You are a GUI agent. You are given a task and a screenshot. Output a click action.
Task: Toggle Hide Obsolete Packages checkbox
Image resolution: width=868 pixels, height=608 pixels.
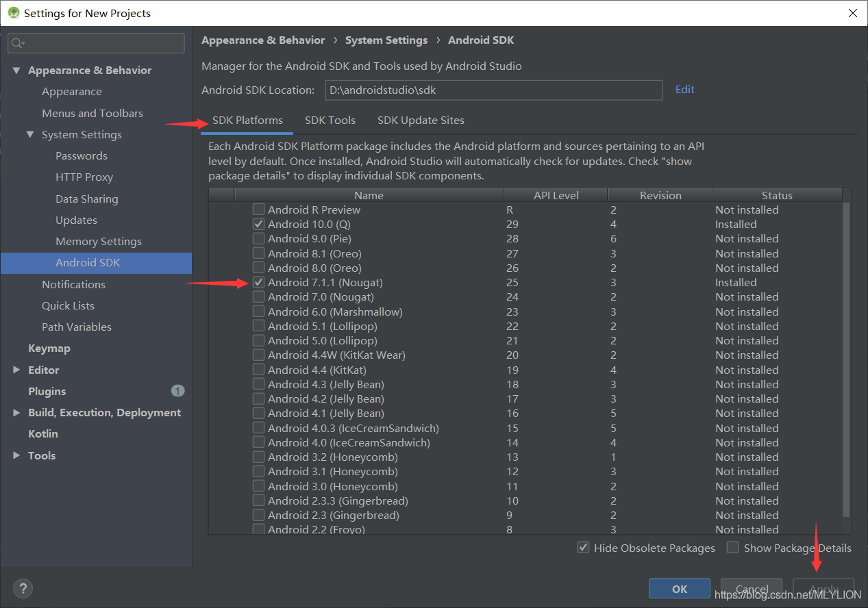583,548
